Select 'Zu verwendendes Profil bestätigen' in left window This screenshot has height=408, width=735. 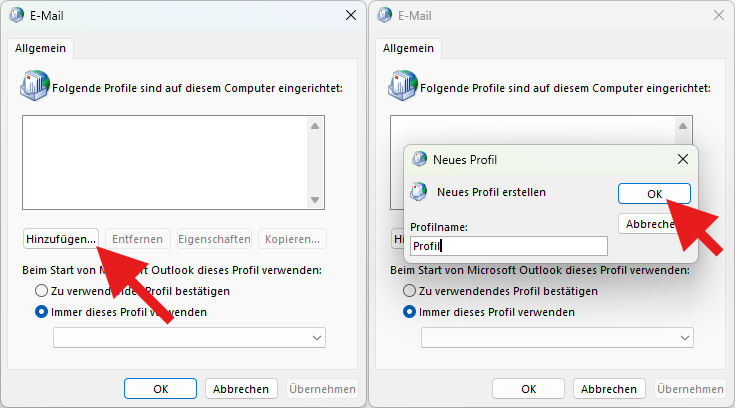(x=41, y=291)
